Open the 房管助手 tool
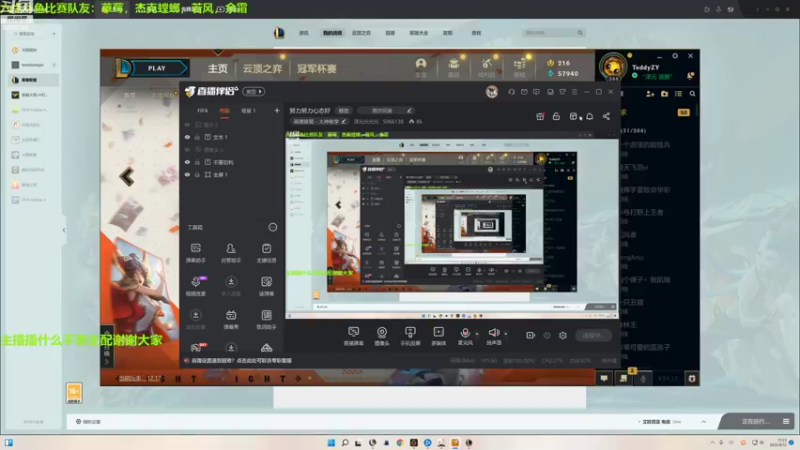800x450 pixels. click(x=231, y=253)
